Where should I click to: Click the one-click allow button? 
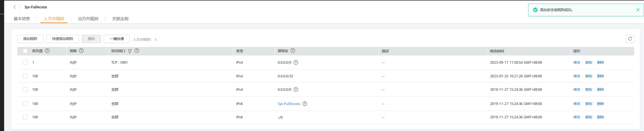(x=117, y=39)
